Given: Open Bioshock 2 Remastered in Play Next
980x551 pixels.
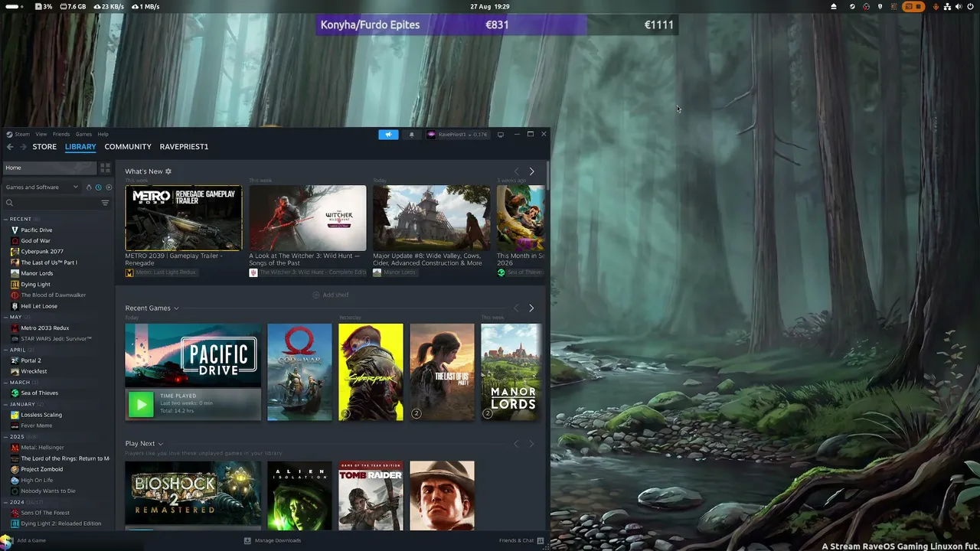Looking at the screenshot, I should coord(193,494).
